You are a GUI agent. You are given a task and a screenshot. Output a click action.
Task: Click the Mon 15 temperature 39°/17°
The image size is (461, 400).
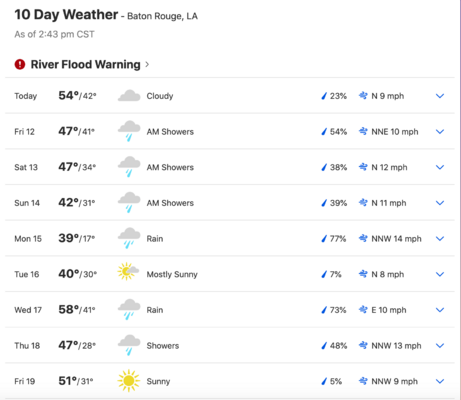77,238
